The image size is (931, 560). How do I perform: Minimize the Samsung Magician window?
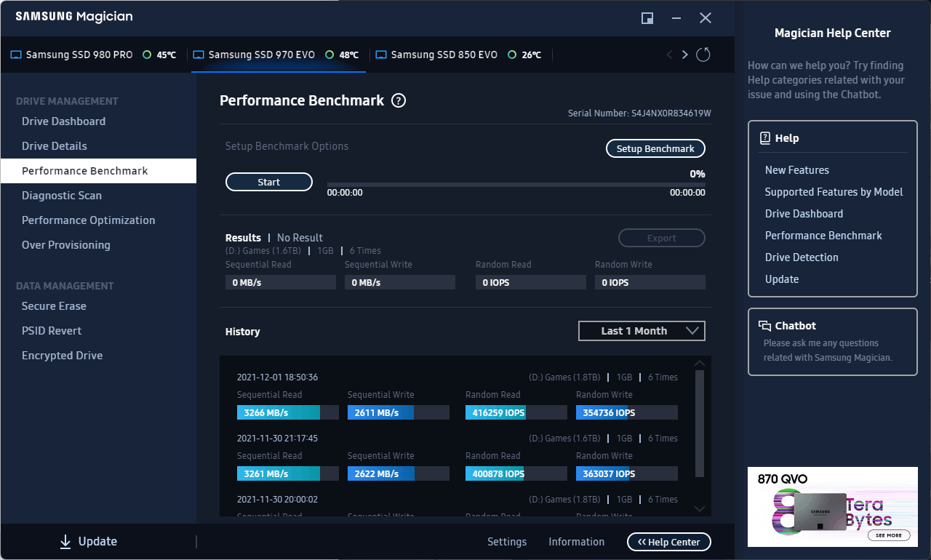point(676,18)
